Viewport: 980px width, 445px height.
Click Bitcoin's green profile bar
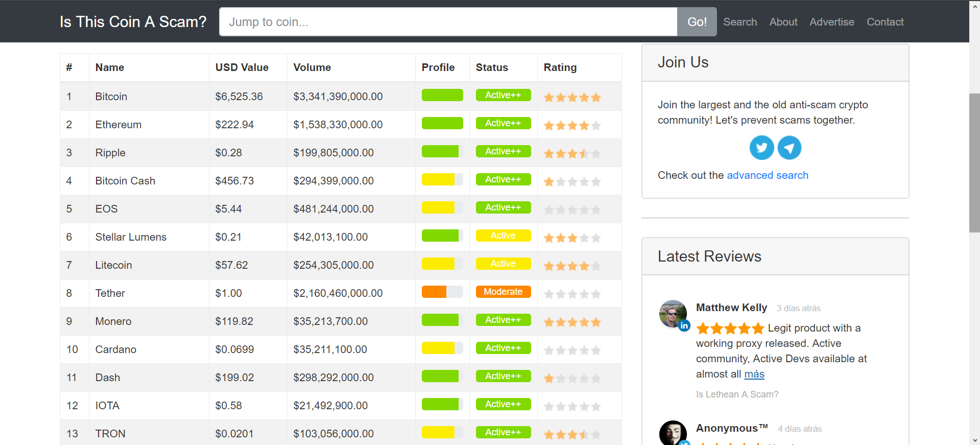[x=442, y=95]
